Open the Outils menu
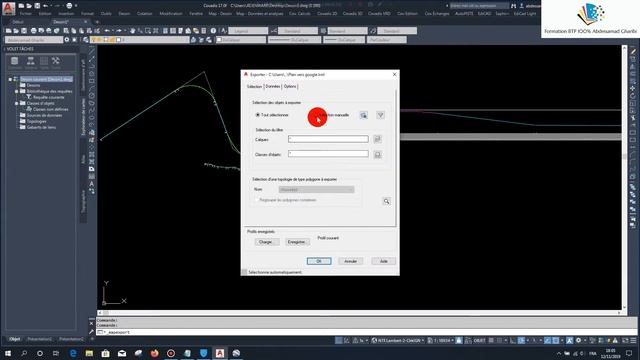 click(x=106, y=13)
